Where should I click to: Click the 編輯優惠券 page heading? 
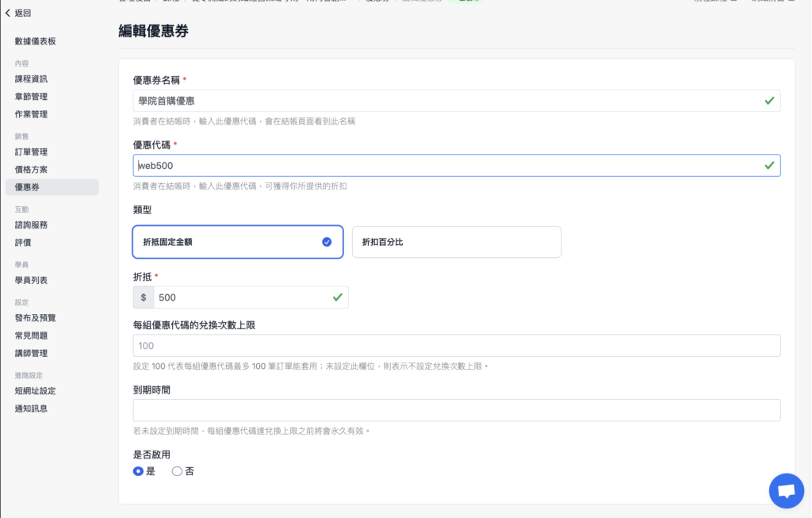(153, 31)
